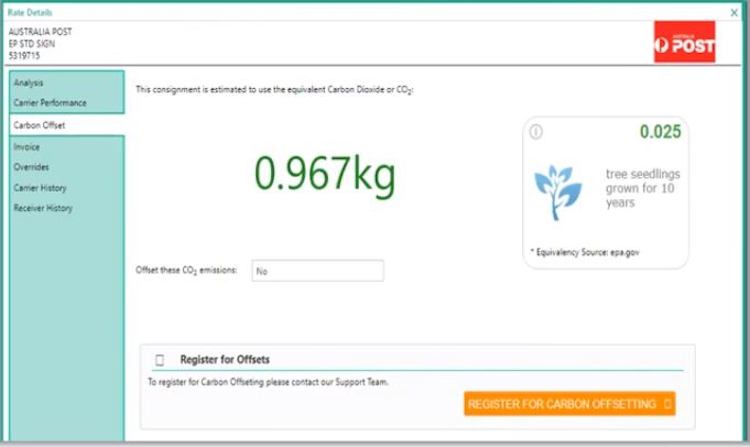Click the icon on the orange register button
This screenshot has width=750, height=447.
click(x=667, y=404)
